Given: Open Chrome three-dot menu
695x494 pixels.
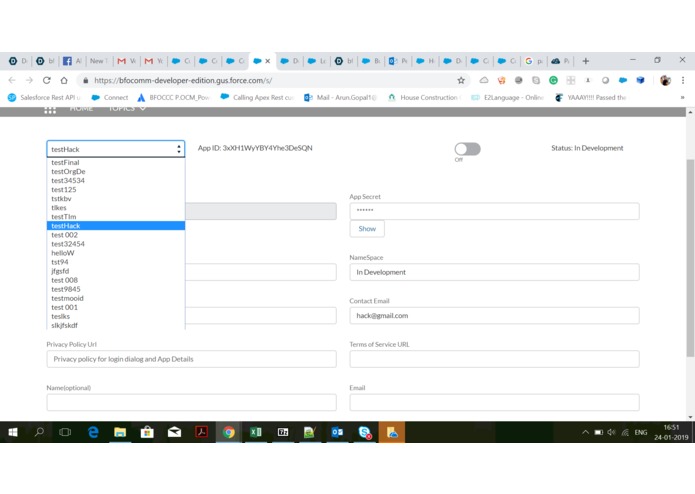Looking at the screenshot, I should click(683, 80).
